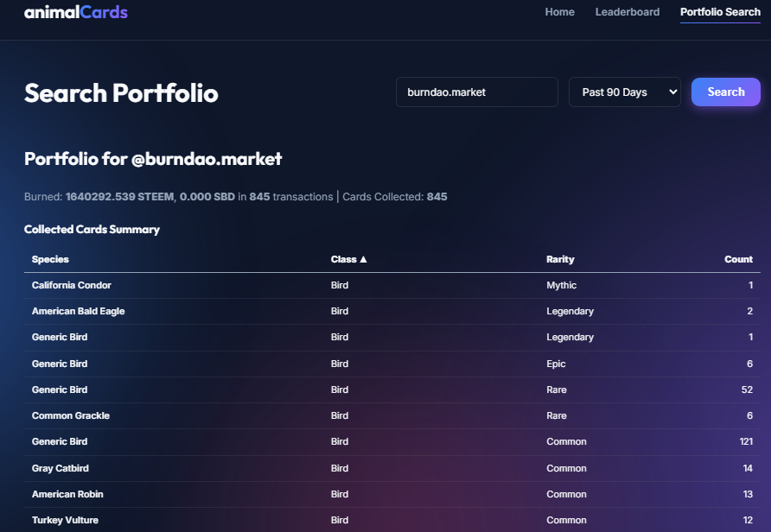Click the count value '12'
The image size is (771, 532).
pyautogui.click(x=748, y=520)
